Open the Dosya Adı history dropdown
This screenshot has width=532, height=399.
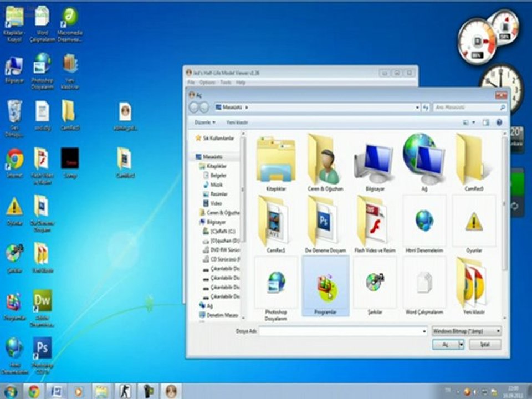[x=424, y=331]
